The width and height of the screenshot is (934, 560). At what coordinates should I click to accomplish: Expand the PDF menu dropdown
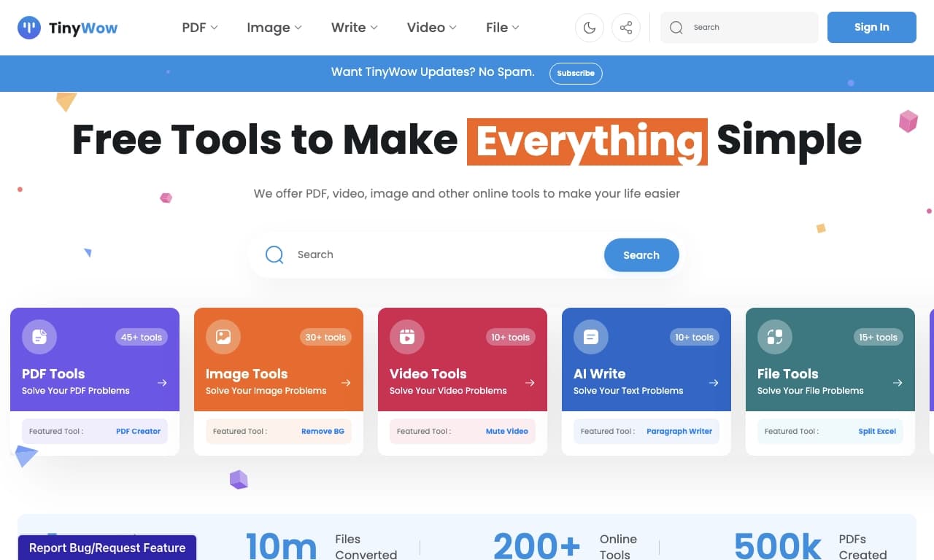(200, 28)
